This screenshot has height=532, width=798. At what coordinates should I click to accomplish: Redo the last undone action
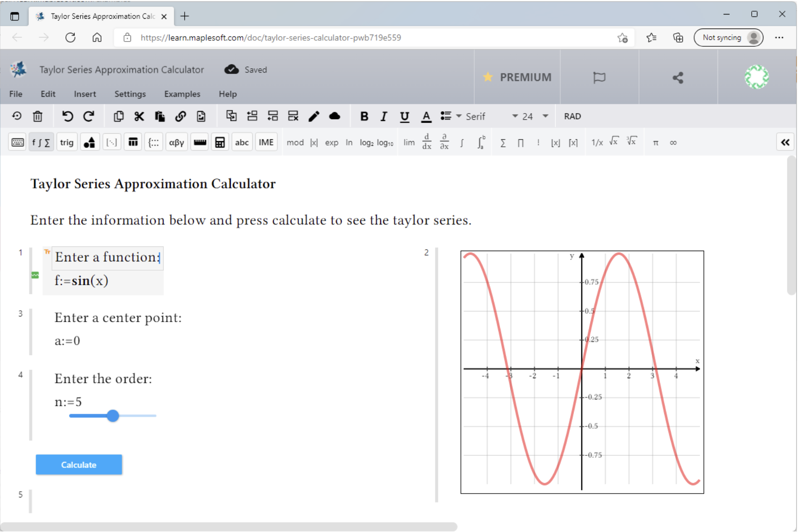89,116
